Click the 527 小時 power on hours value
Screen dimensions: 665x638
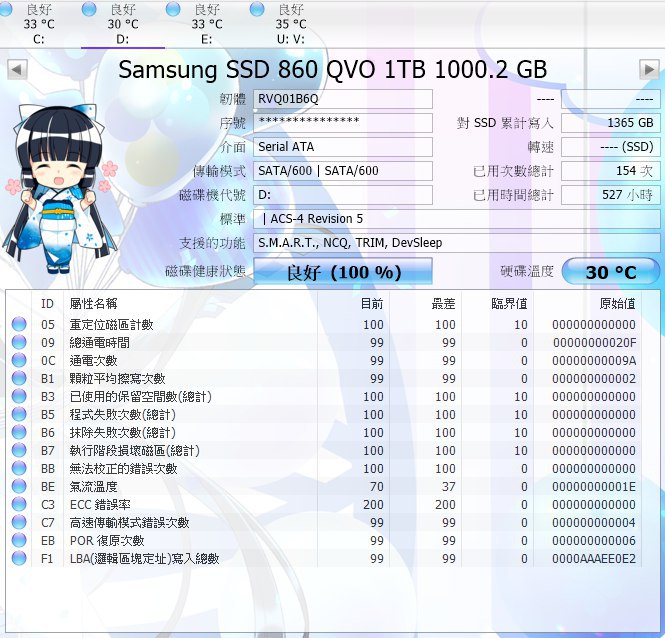coord(611,195)
